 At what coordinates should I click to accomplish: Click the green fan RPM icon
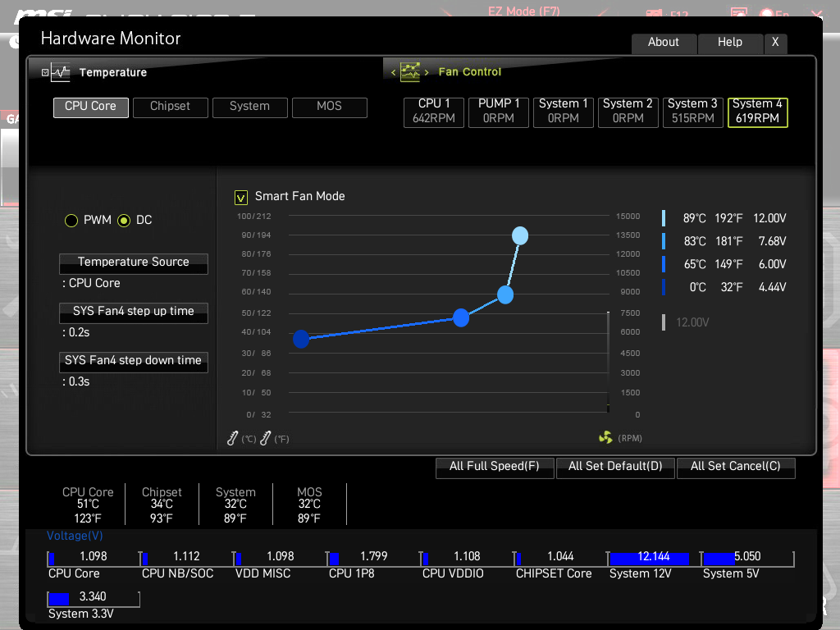[x=605, y=438]
